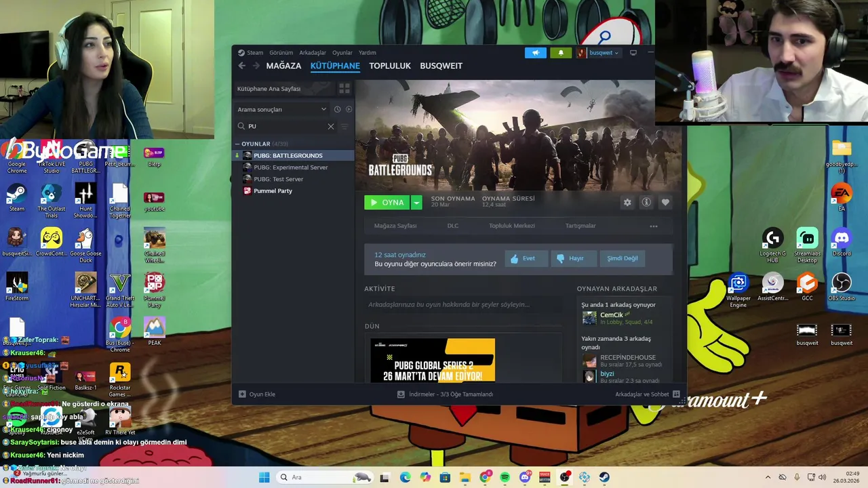The image size is (868, 488).
Task: Open the OBS Studio desktop shortcut
Action: pos(842,287)
